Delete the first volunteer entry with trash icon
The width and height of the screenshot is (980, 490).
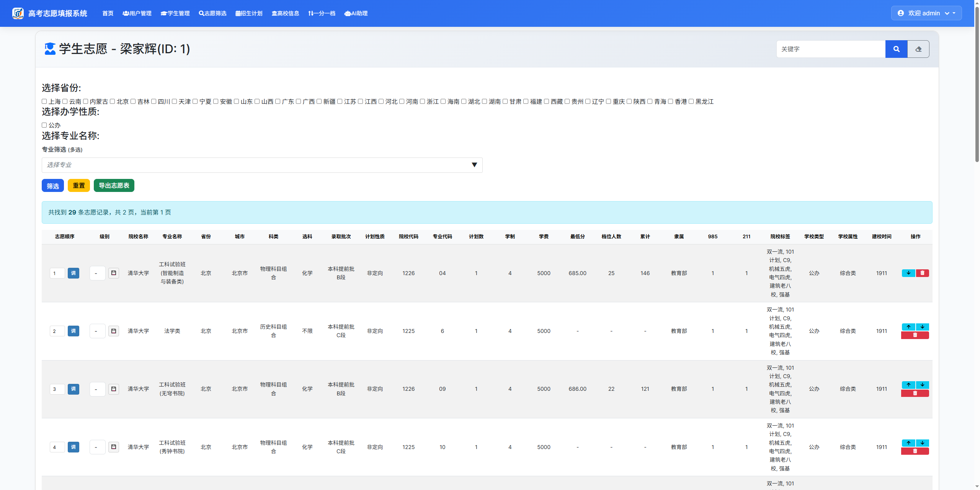[x=922, y=273]
